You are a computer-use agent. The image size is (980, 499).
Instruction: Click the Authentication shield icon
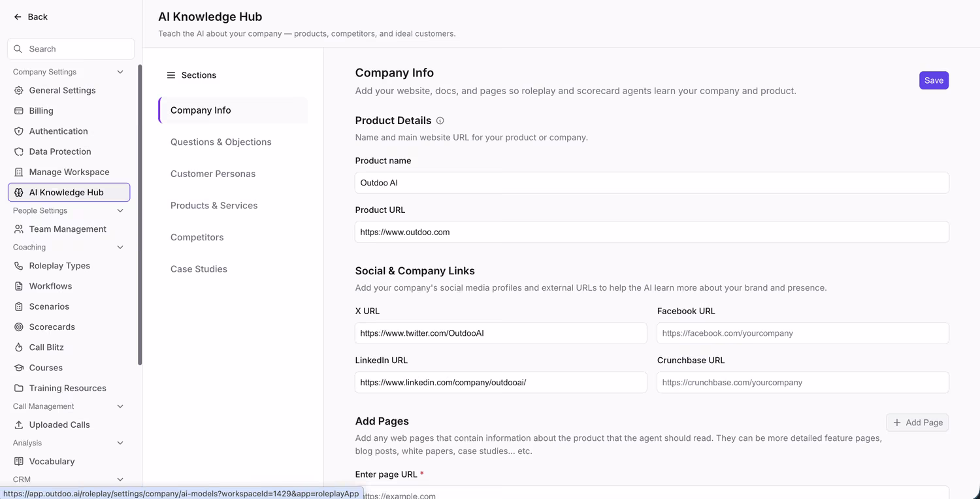click(x=18, y=131)
